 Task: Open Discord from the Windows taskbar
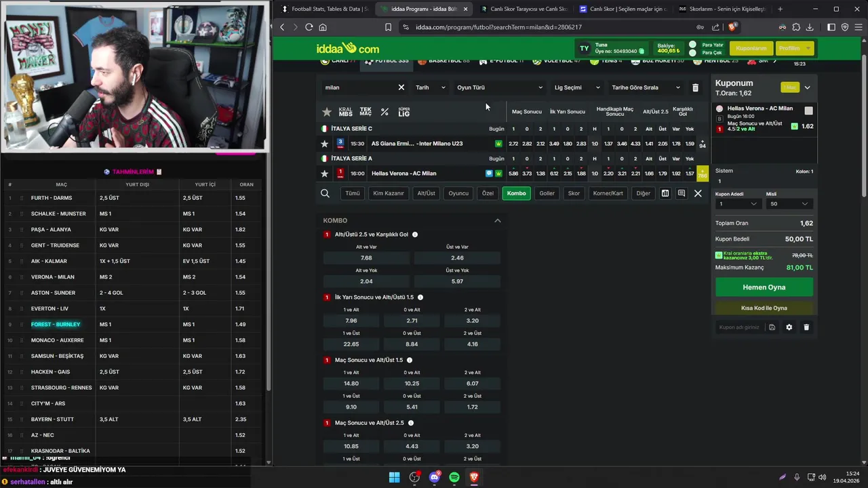[435, 477]
